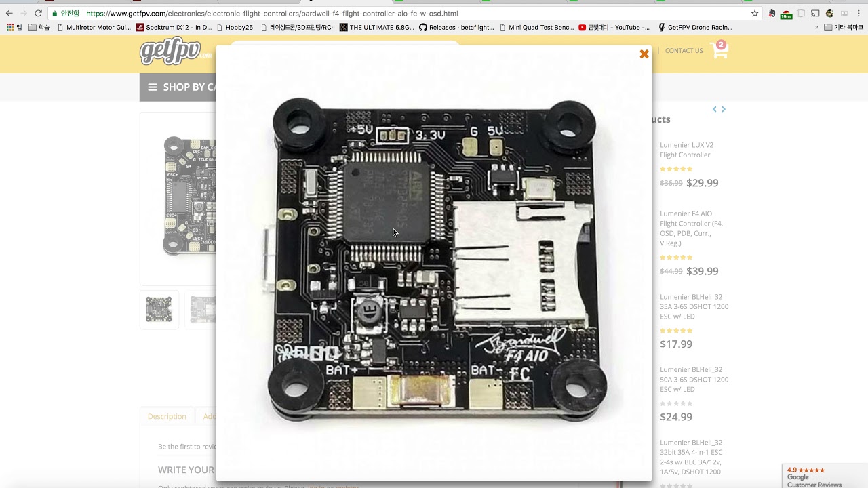Click the 19m timer extension icon
Screen dimensions: 868x488
point(786,14)
